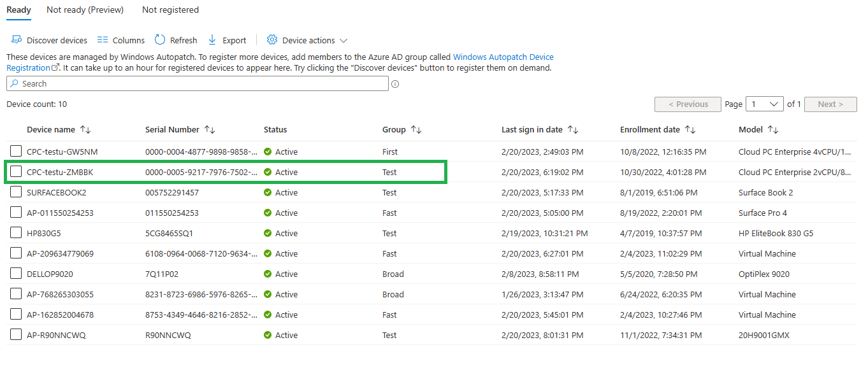Click the Device actions gear icon
The width and height of the screenshot is (868, 368).
click(x=272, y=40)
